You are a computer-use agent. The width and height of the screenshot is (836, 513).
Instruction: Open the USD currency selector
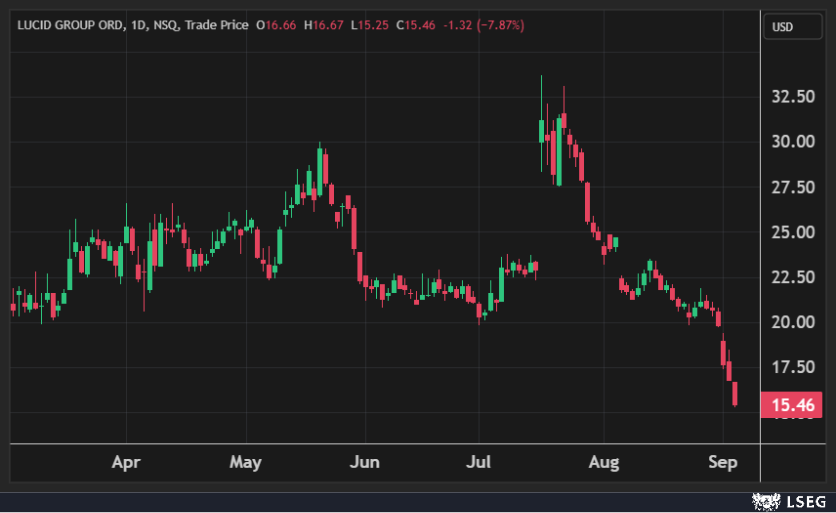tap(781, 27)
